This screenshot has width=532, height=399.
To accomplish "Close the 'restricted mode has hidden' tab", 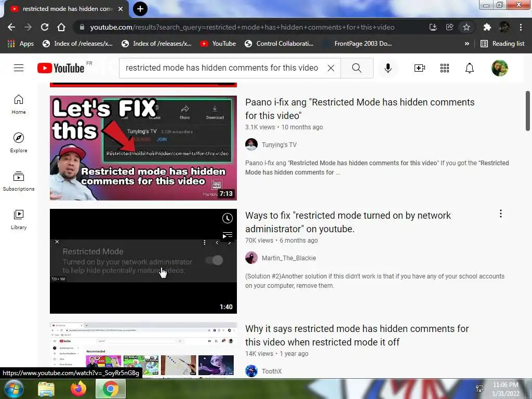I will coord(121,9).
